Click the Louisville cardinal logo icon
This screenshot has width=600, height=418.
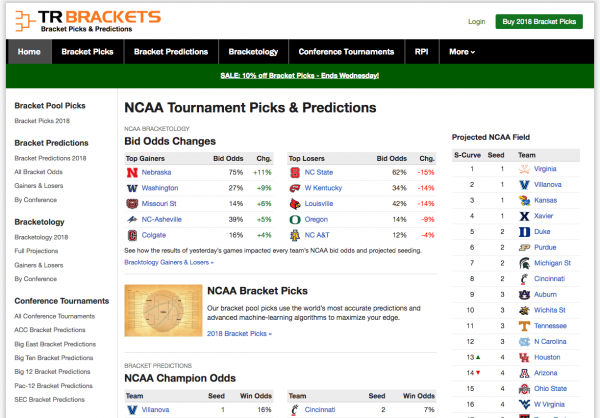(295, 204)
